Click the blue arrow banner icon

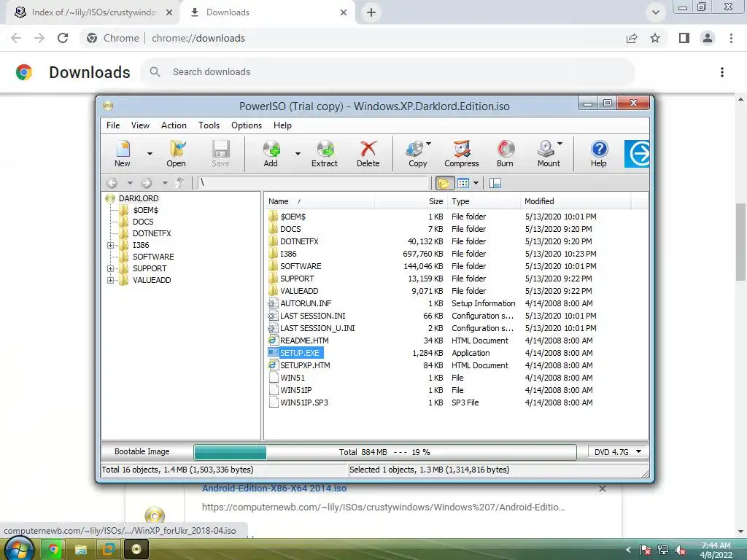pos(637,154)
